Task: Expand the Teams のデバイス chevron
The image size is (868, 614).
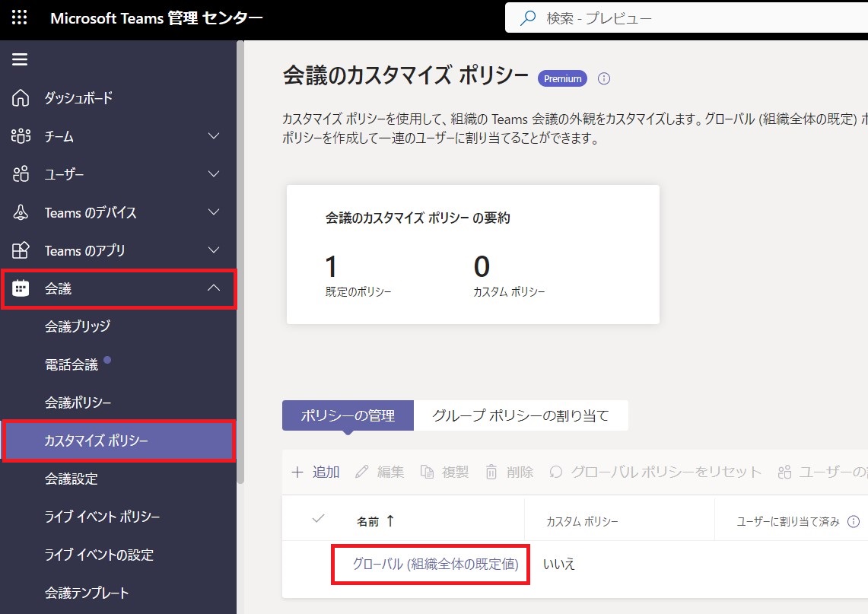Action: click(x=214, y=212)
